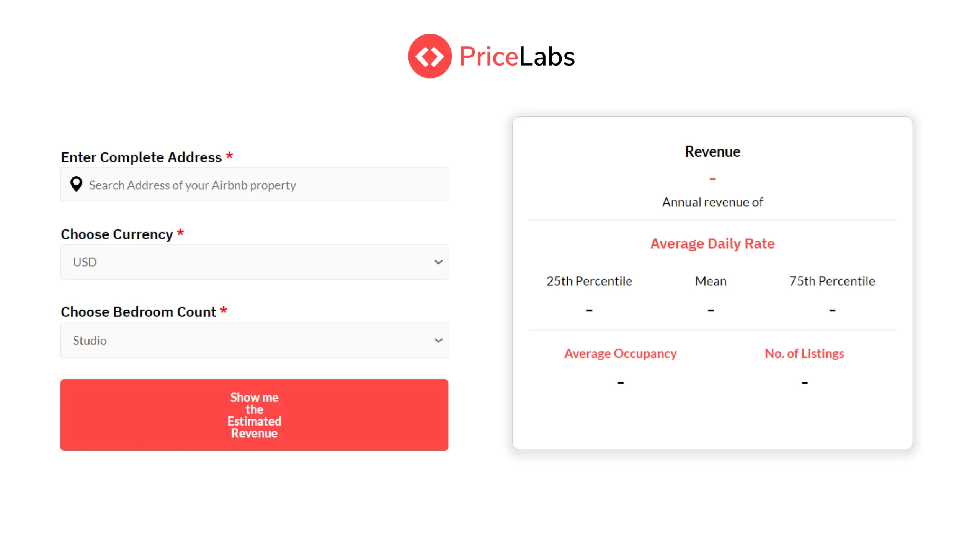Click the USD currency dropdown chevron
980x552 pixels.
tap(438, 262)
